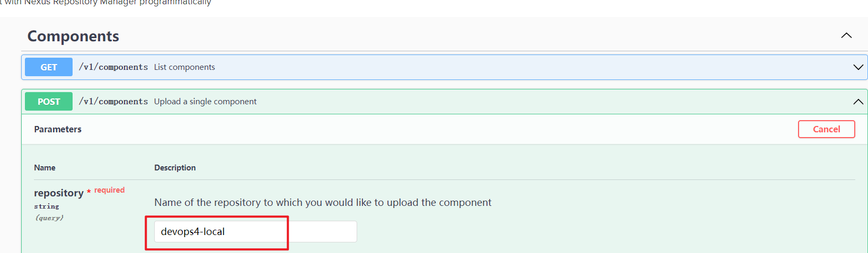This screenshot has width=868, height=253.
Task: Click the Description column header
Action: (175, 168)
